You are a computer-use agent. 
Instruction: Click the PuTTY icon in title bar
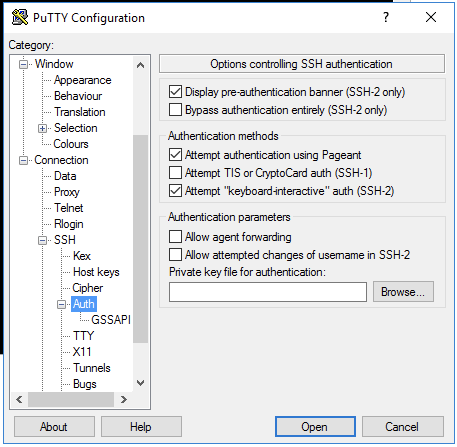pyautogui.click(x=20, y=17)
